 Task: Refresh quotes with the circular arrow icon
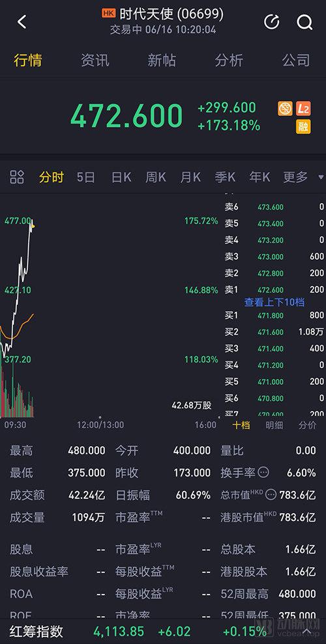coord(272,22)
